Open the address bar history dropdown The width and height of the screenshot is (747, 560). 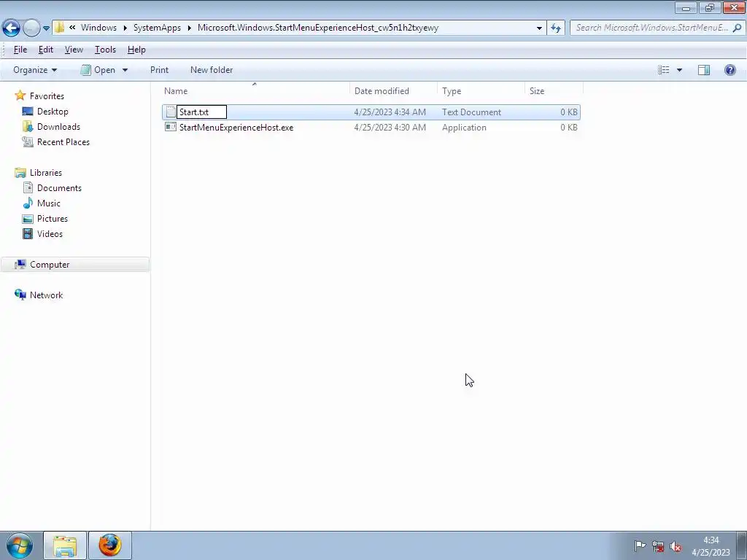tap(539, 28)
